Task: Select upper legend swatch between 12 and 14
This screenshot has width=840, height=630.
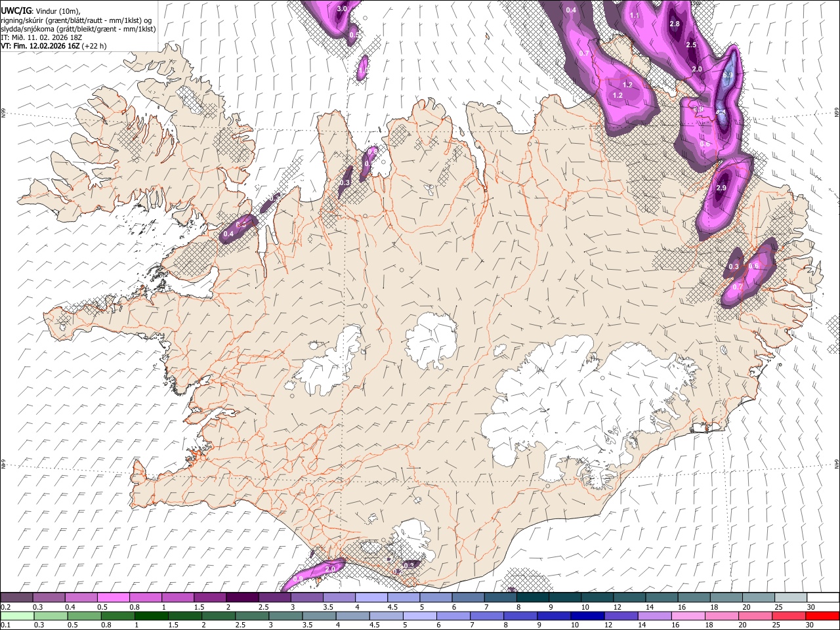Action: click(x=629, y=597)
